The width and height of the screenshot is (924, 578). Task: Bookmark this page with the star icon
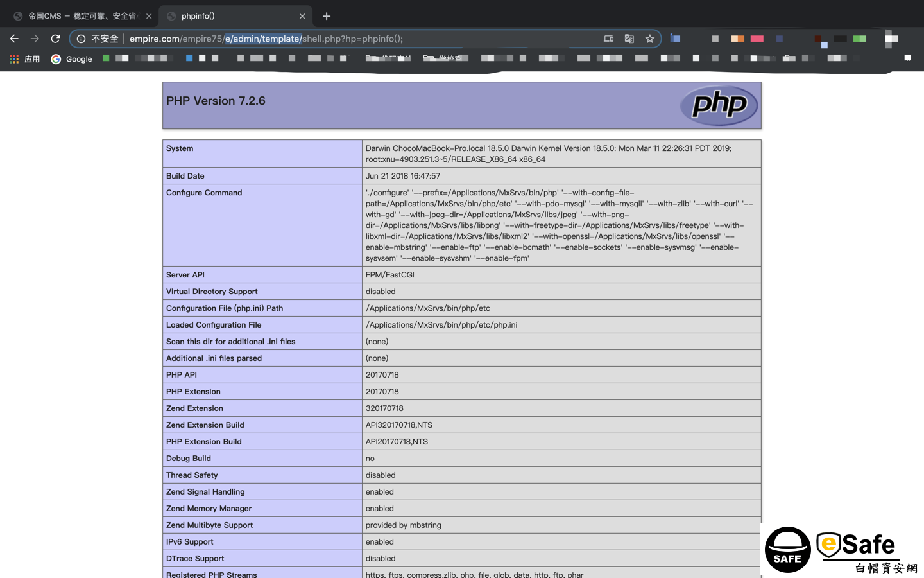pos(649,39)
